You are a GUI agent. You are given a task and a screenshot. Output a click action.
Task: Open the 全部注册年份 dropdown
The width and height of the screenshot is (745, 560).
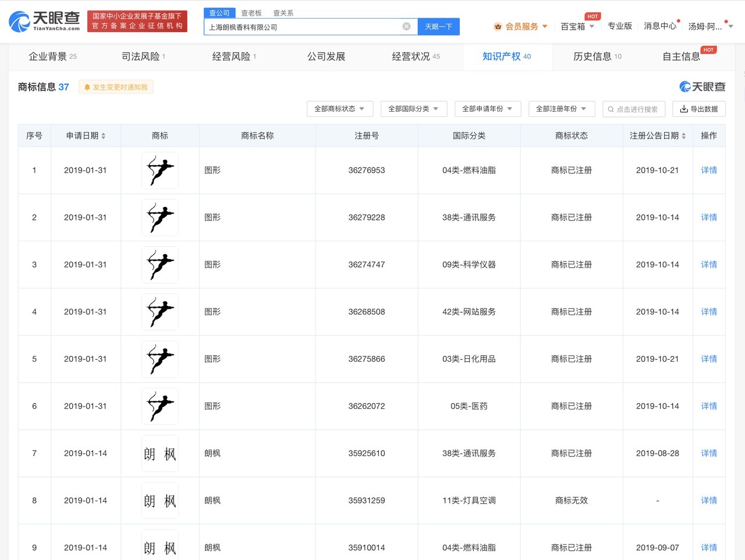pos(561,109)
